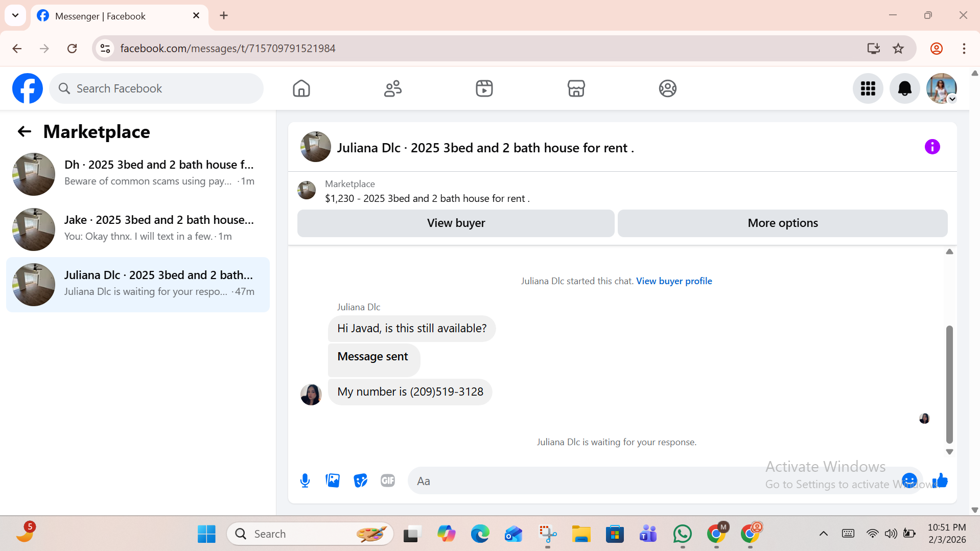Open the Jake conversation row
Screen dimensions: 980x551
pyautogui.click(x=138, y=229)
